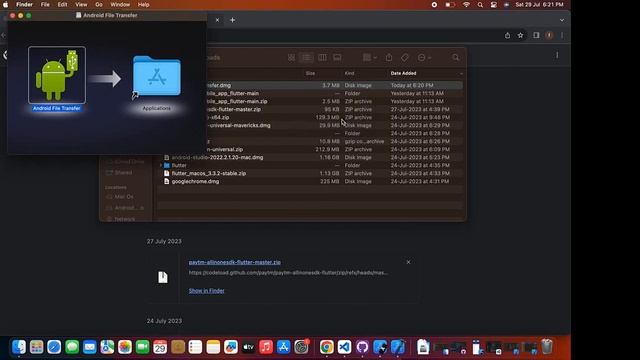Sort Finder list by Size column

310,73
